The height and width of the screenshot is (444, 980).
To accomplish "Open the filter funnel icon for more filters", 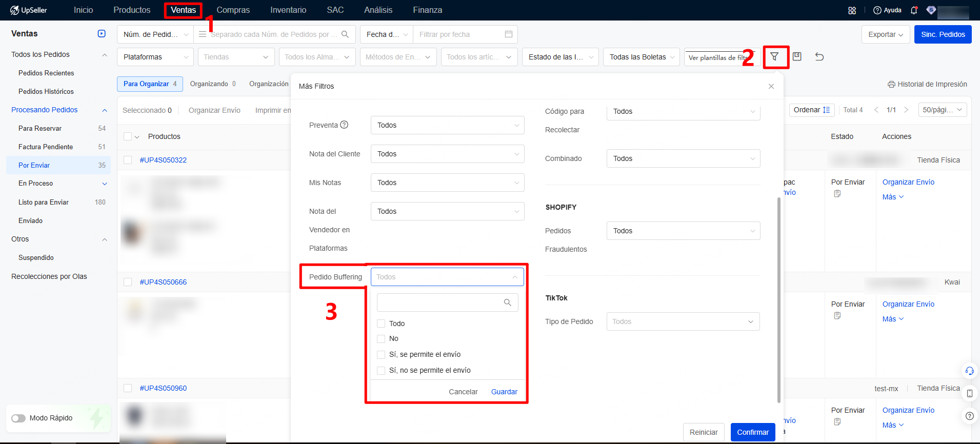I will pos(774,57).
